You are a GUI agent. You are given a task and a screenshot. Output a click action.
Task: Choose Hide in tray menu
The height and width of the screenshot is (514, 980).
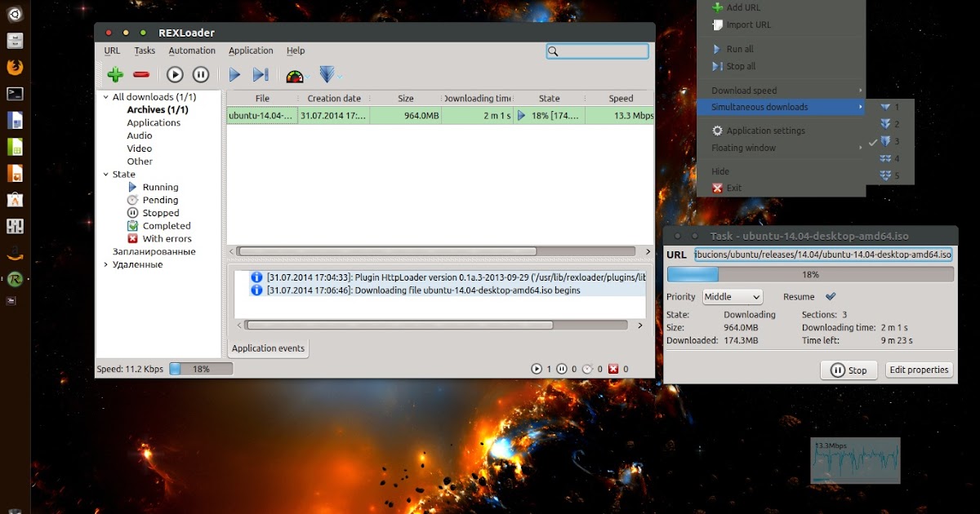782,172
